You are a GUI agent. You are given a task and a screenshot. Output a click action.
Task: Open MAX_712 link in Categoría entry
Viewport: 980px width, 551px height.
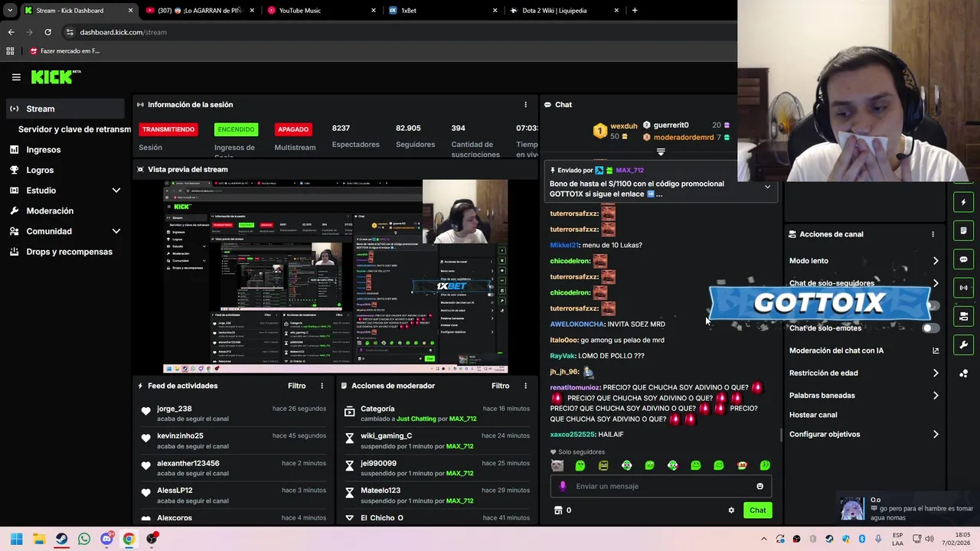(x=463, y=419)
